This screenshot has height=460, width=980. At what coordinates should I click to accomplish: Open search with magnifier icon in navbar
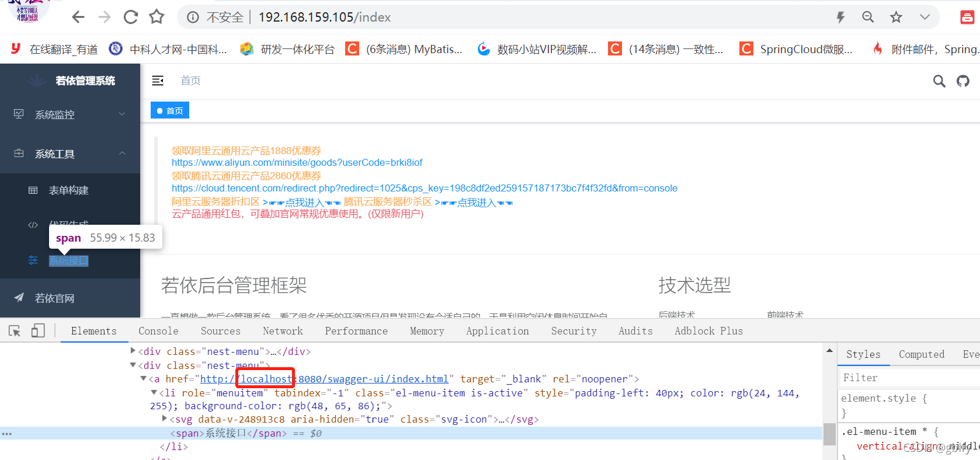(x=939, y=81)
